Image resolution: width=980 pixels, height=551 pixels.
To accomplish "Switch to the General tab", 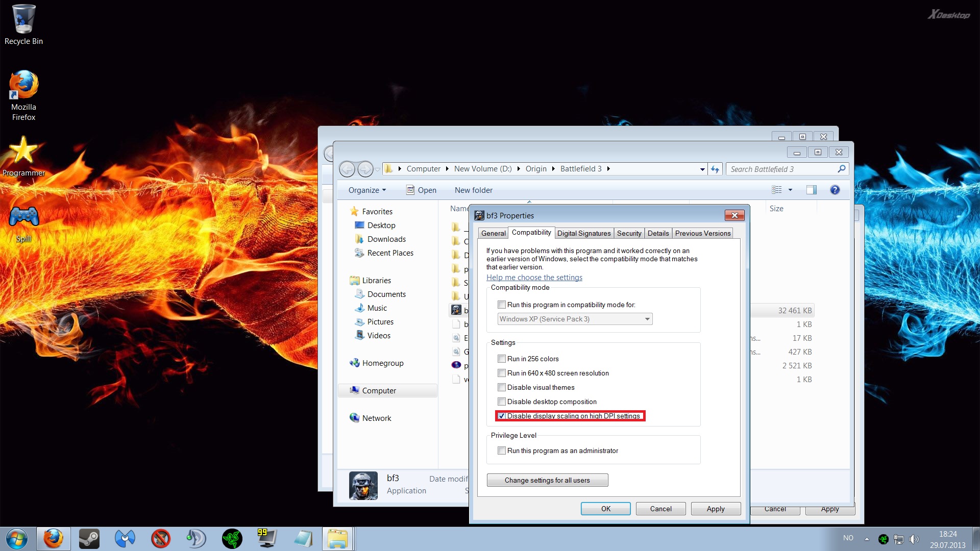I will tap(493, 233).
